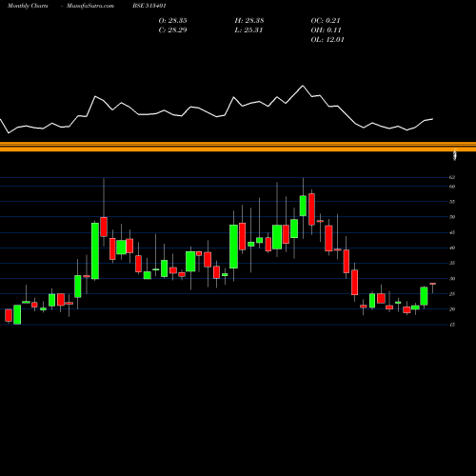Click the "OH: 0.11" readout
Screen dimensions: 476x476
[x=326, y=30]
